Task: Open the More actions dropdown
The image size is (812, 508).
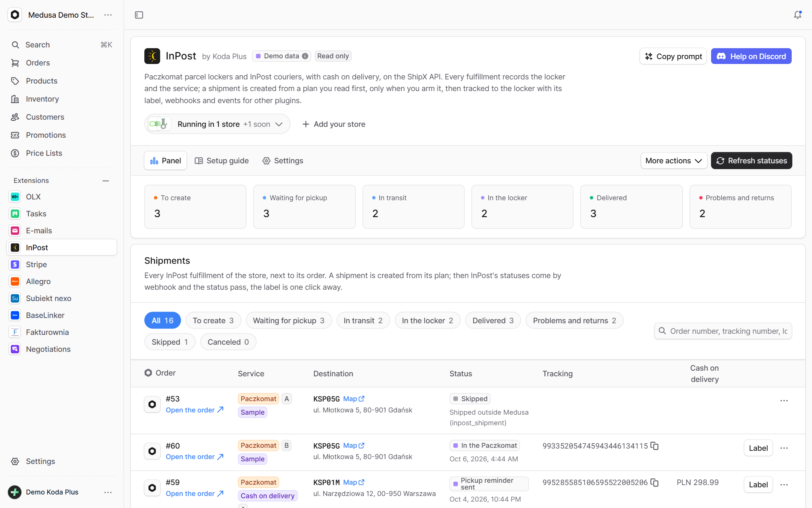Action: point(674,161)
